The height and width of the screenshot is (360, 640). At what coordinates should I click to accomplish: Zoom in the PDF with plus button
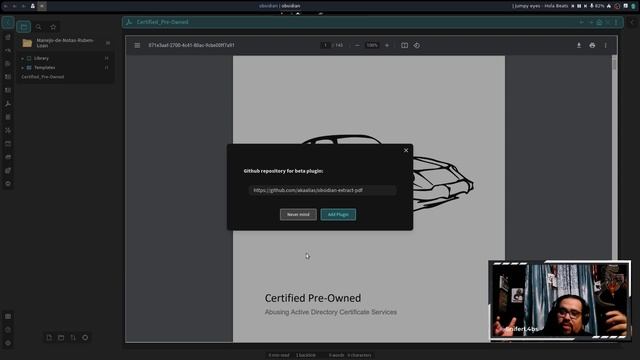[387, 45]
